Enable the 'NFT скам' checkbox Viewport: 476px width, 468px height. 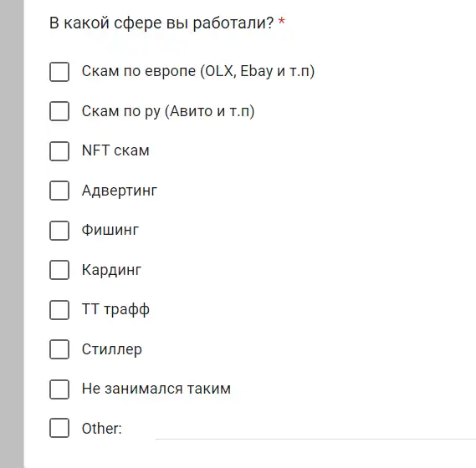tap(59, 150)
